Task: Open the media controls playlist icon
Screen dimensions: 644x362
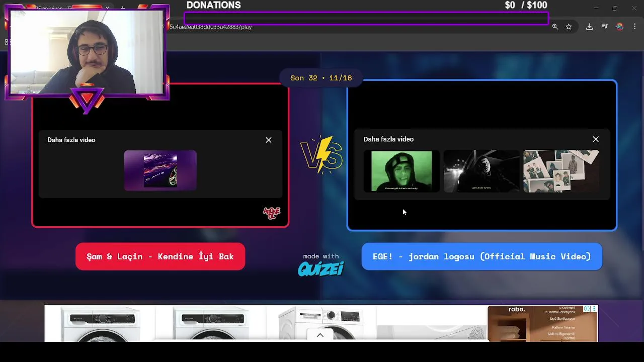Action: coord(605,27)
